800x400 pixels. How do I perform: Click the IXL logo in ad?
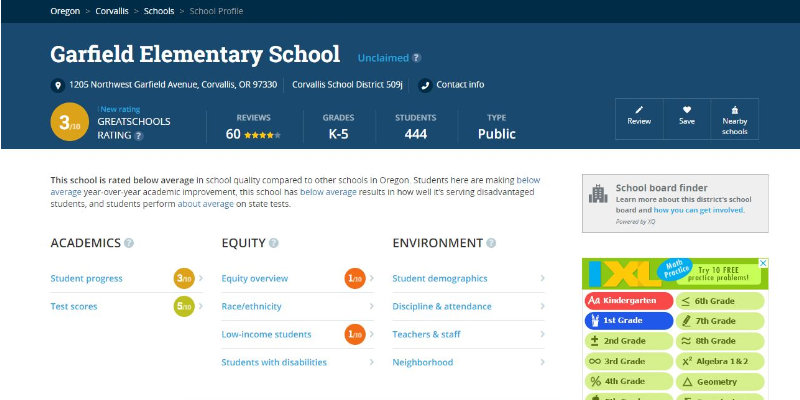(x=624, y=274)
